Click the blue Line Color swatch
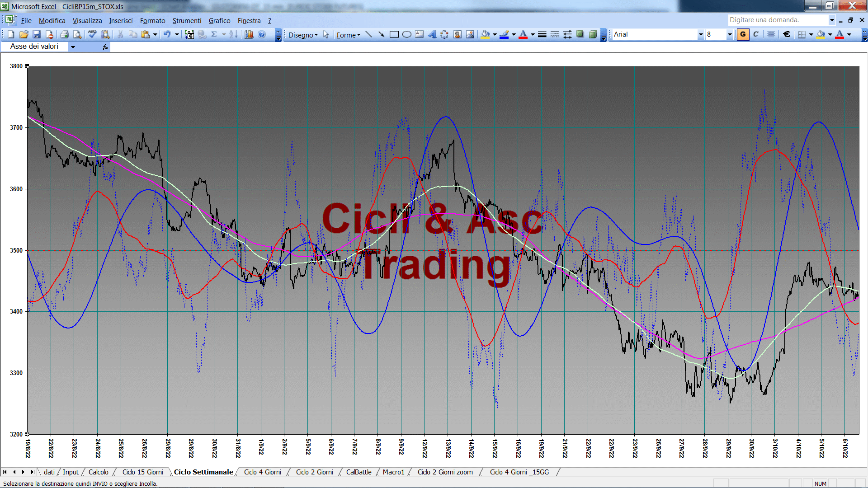The height and width of the screenshot is (488, 868). pos(504,34)
